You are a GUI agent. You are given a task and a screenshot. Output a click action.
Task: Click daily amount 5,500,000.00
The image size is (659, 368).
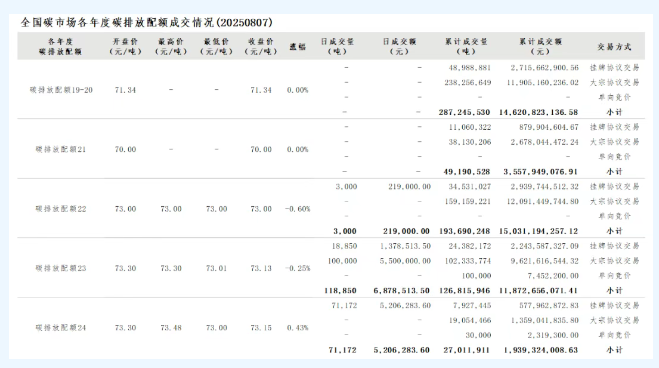point(405,261)
